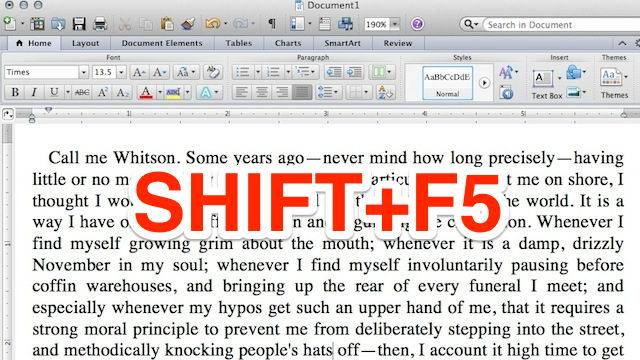Toggle Subscript formatting
The image size is (640, 360).
click(x=122, y=93)
